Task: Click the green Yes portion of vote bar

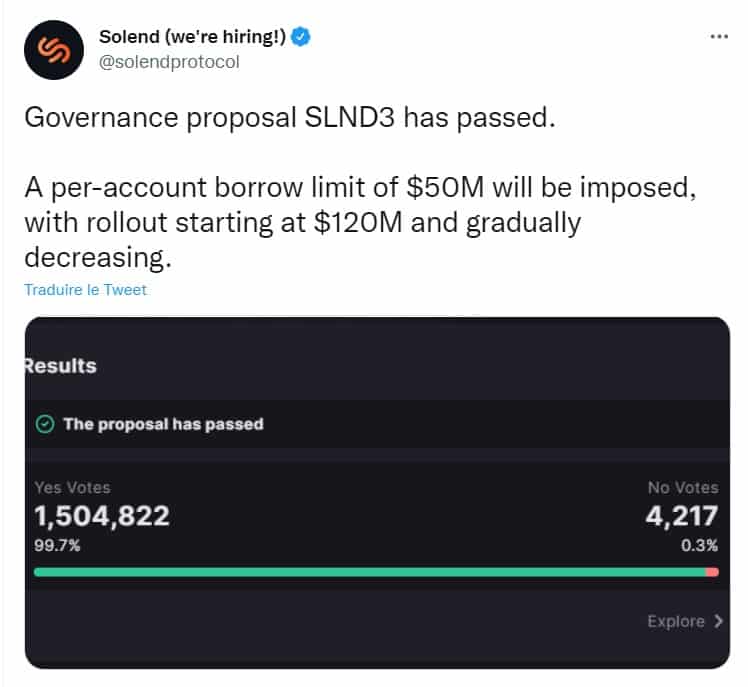Action: pyautogui.click(x=370, y=572)
